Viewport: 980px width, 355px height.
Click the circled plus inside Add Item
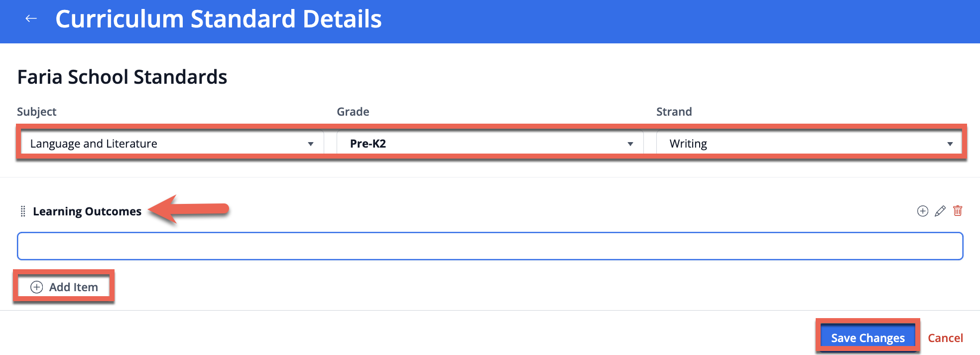pyautogui.click(x=37, y=287)
